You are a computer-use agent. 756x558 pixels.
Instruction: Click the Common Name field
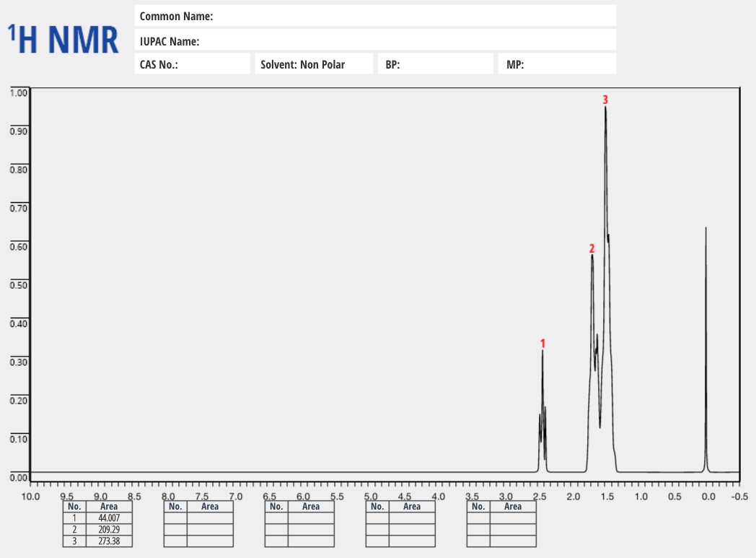375,16
